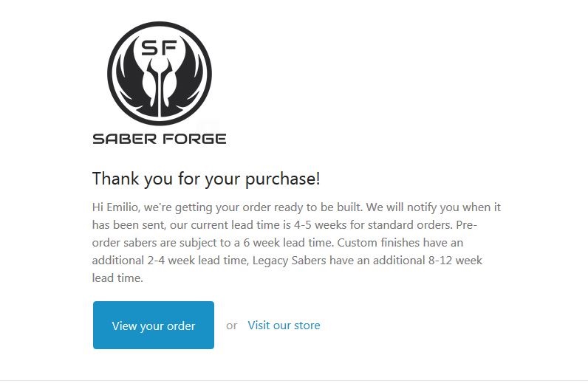Viewport: 588px width, 389px height.
Task: Click the Thank you for your purchase heading
Action: [206, 179]
